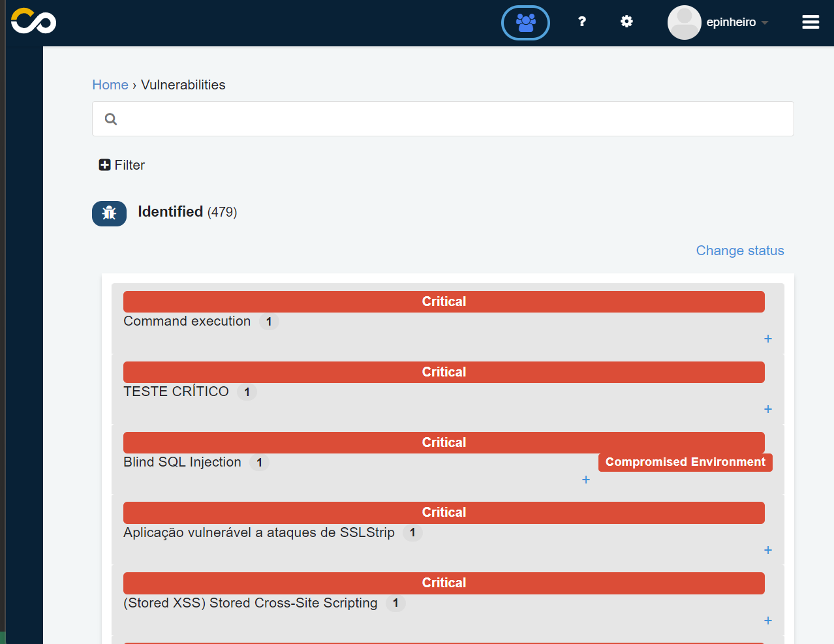Click the plus icon next to Filter
The image size is (834, 644).
[x=104, y=164]
